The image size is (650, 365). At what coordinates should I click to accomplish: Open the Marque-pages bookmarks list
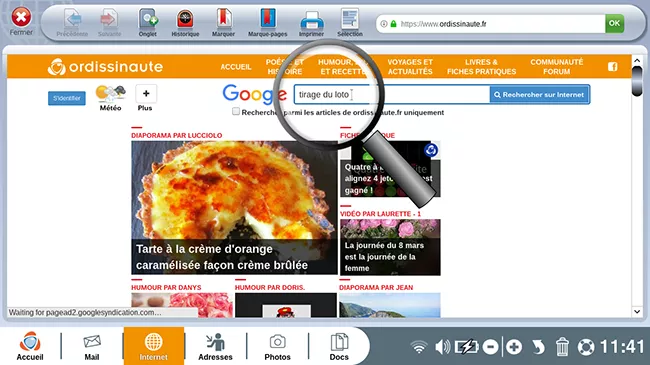click(267, 23)
